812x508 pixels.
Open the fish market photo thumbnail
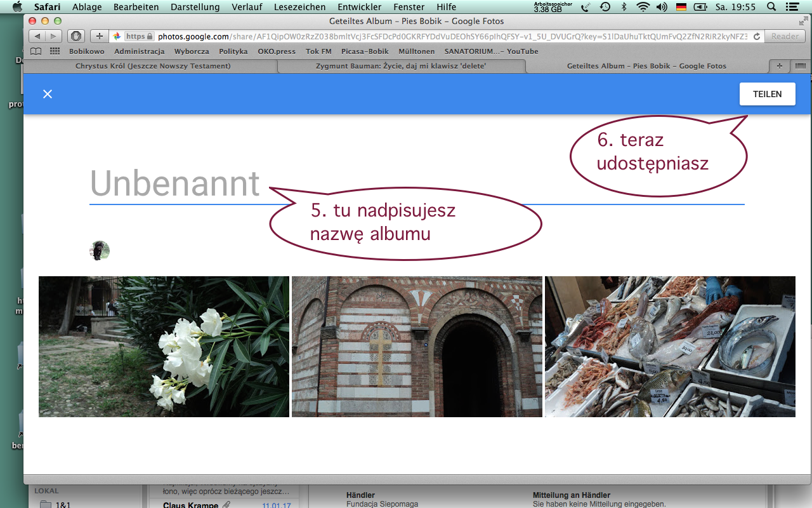[670, 347]
